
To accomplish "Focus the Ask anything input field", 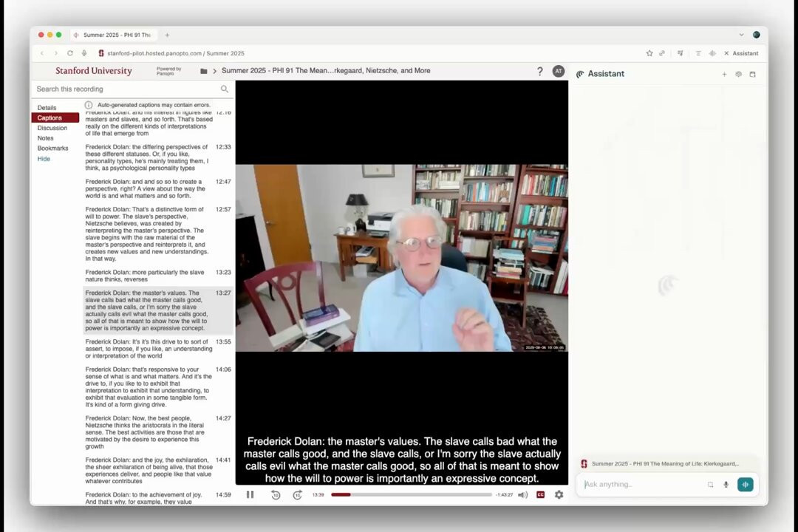I will tap(644, 485).
